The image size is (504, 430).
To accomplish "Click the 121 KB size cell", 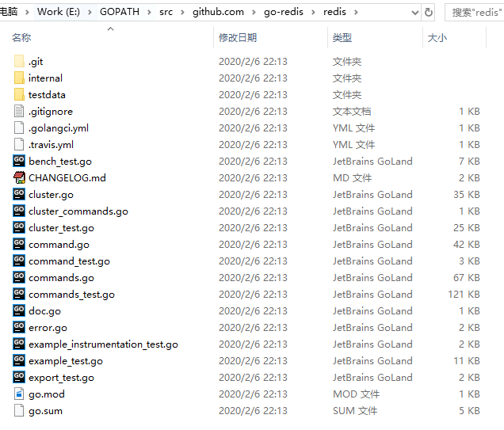I will point(464,294).
